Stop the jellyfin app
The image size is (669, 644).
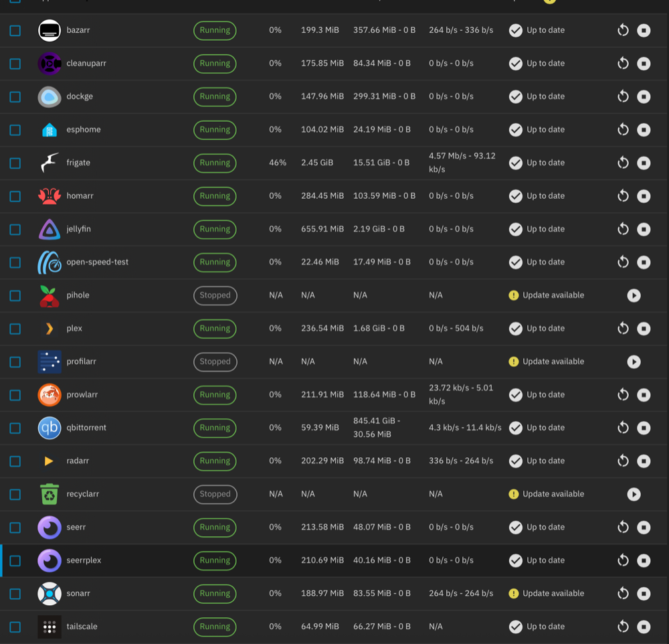pos(644,230)
